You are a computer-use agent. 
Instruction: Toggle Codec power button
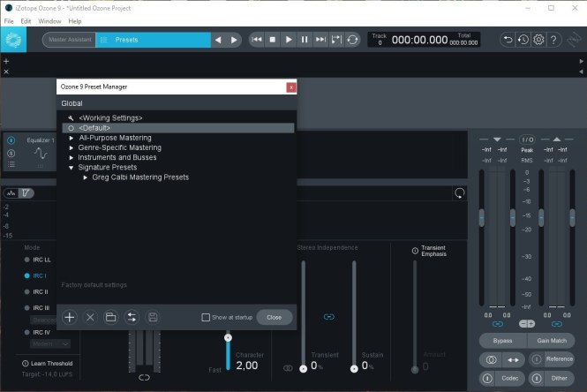pos(487,379)
